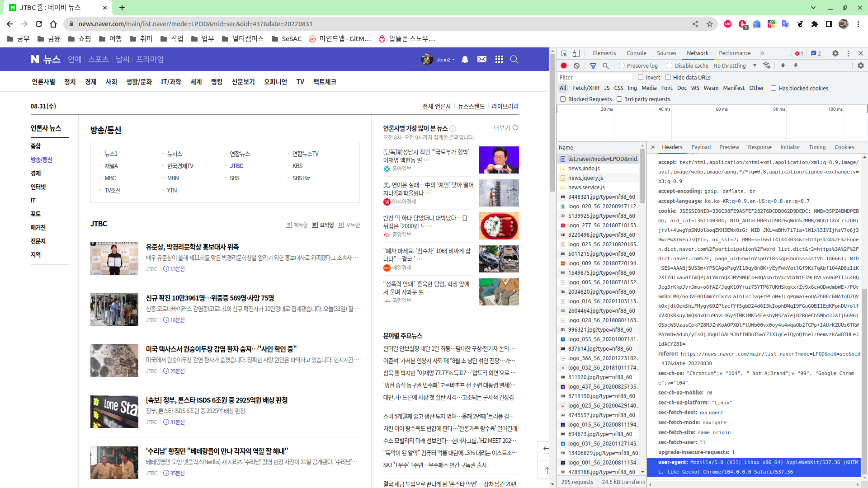The image size is (868, 488).
Task: Check the Disable cache option
Action: point(670,66)
